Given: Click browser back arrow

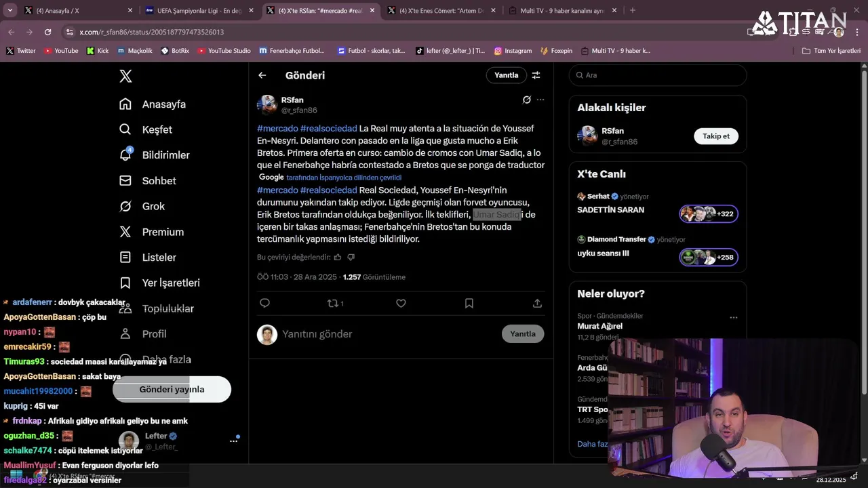Looking at the screenshot, I should pos(11,32).
